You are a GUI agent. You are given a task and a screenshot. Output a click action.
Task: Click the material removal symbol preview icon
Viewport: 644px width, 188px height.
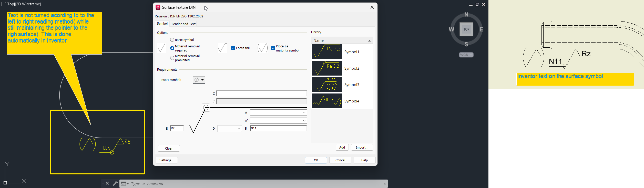161,48
